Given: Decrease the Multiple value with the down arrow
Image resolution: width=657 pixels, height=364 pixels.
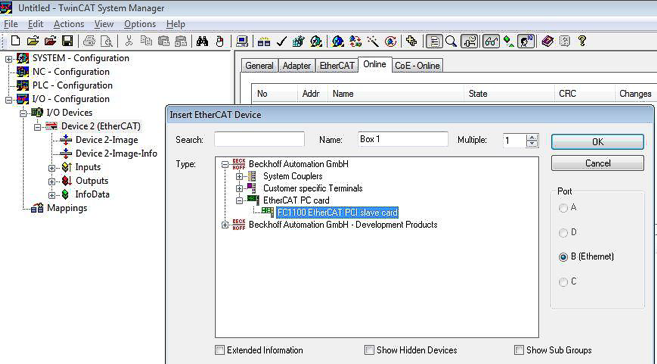Looking at the screenshot, I should pos(532,144).
